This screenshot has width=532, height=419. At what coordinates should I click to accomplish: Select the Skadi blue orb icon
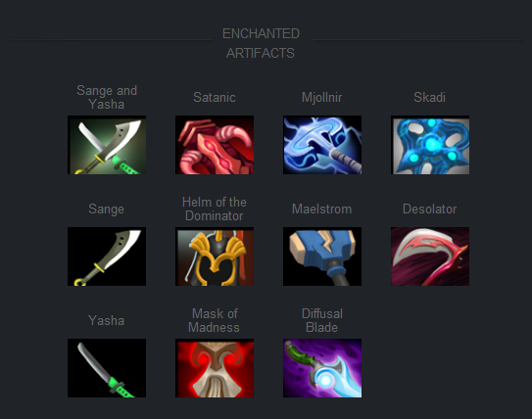click(x=430, y=145)
